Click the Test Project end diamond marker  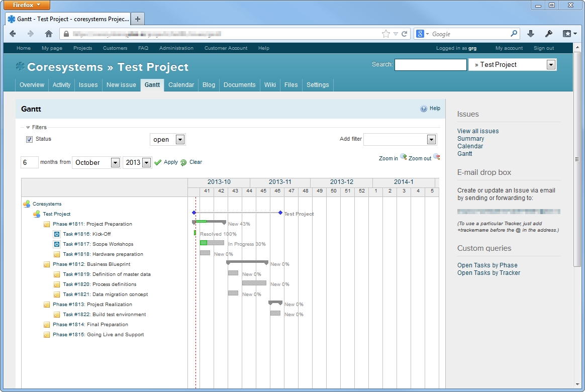click(280, 213)
